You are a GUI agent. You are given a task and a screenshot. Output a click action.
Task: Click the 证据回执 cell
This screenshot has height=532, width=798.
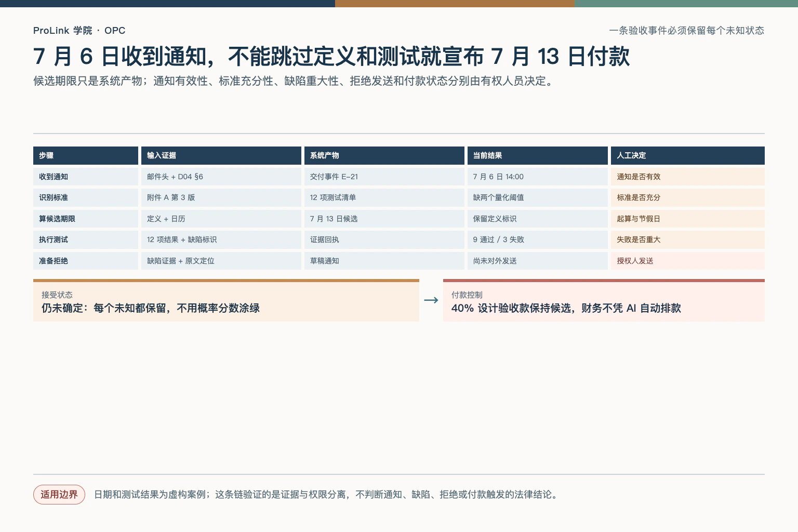384,240
